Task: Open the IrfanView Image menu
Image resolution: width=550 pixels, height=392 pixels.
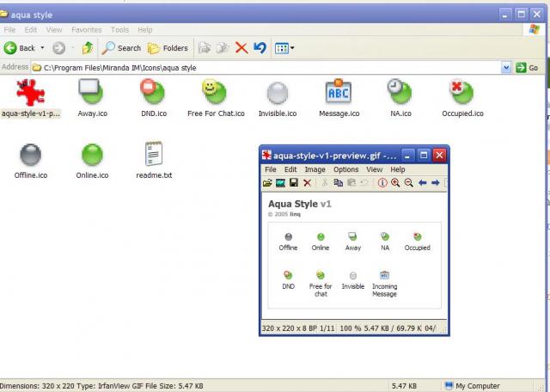Action: pos(315,169)
